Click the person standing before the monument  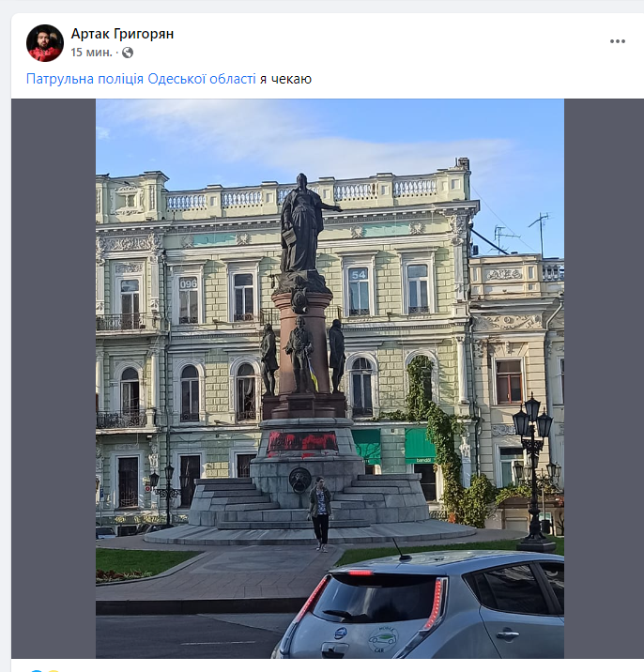(x=320, y=514)
